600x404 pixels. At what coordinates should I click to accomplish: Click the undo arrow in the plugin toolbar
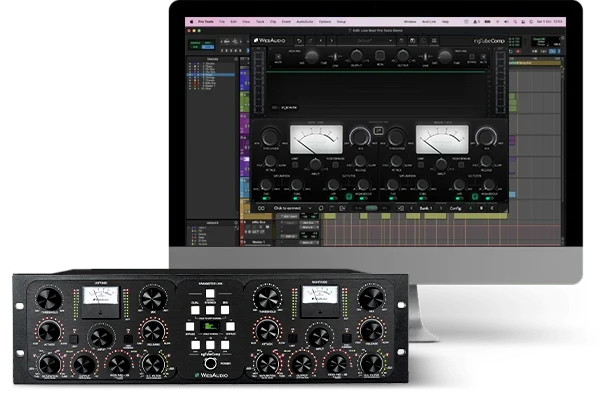[x=299, y=41]
